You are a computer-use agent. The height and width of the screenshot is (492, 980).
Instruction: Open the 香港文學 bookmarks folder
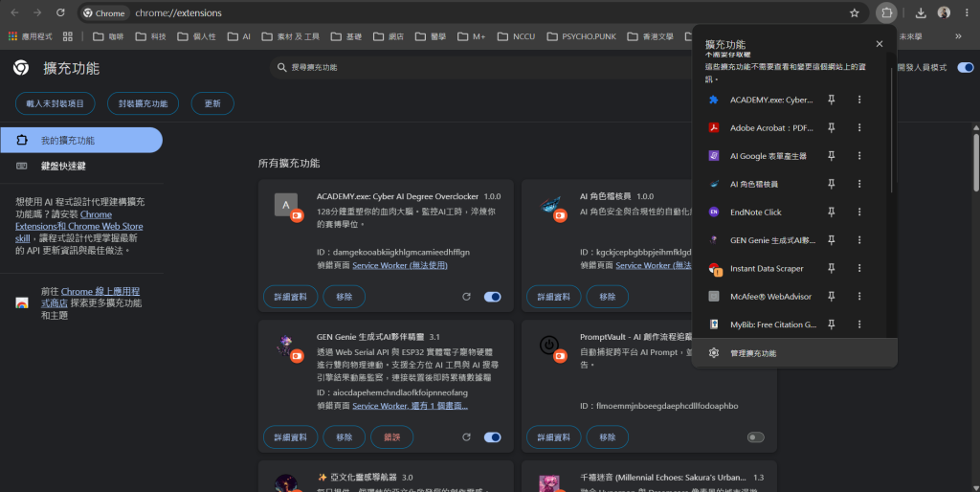tap(651, 36)
